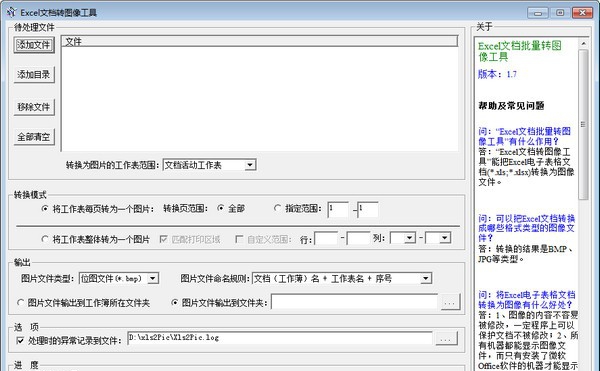Click the 添加目录 button
This screenshot has width=600, height=371.
tap(34, 75)
